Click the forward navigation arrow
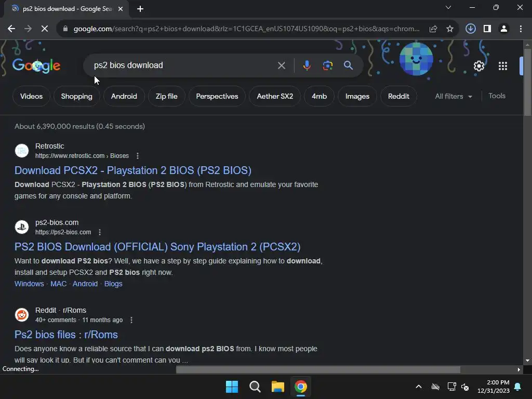 pyautogui.click(x=28, y=29)
